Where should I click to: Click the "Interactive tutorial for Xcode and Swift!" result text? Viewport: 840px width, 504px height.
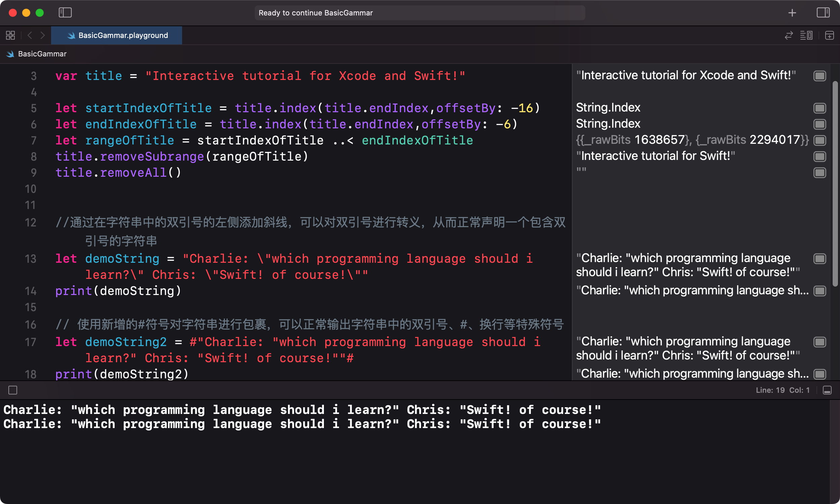coord(686,75)
